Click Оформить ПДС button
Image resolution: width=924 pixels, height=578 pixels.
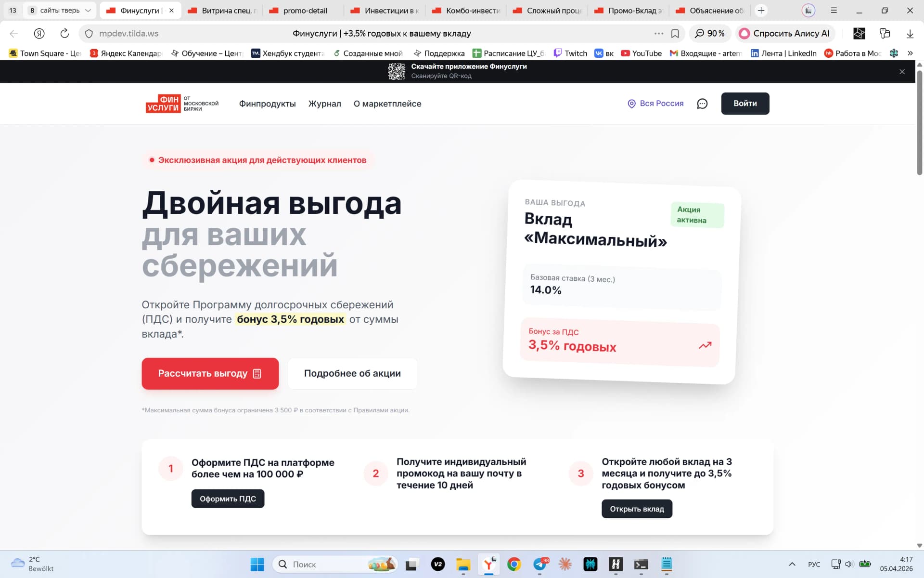pos(228,499)
